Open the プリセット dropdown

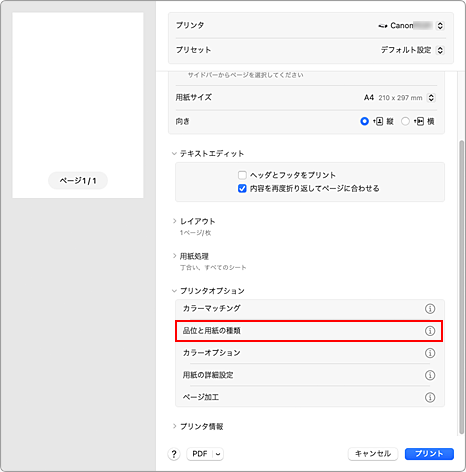(440, 50)
